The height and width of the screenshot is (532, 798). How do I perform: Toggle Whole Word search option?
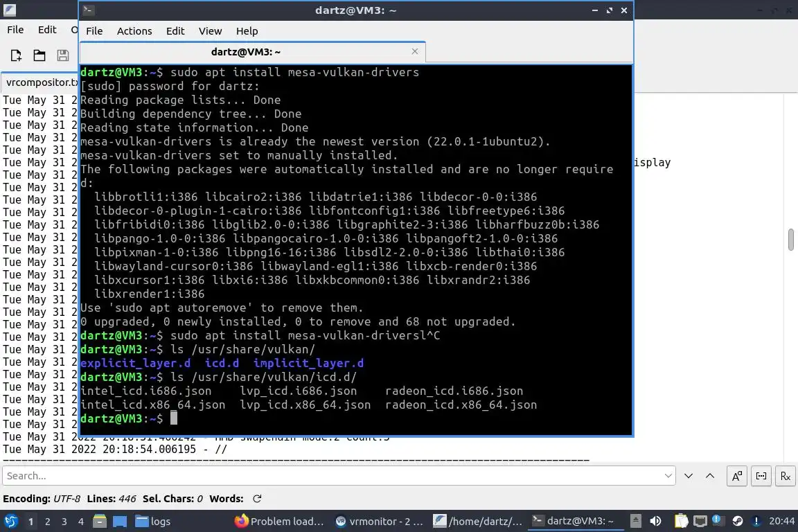[x=761, y=476]
